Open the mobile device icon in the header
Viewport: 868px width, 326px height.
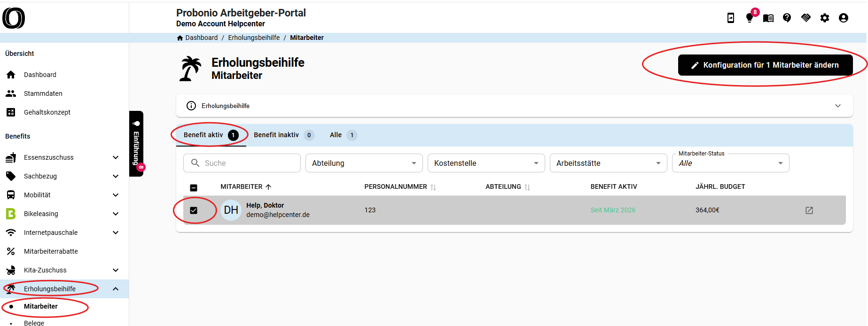(731, 18)
